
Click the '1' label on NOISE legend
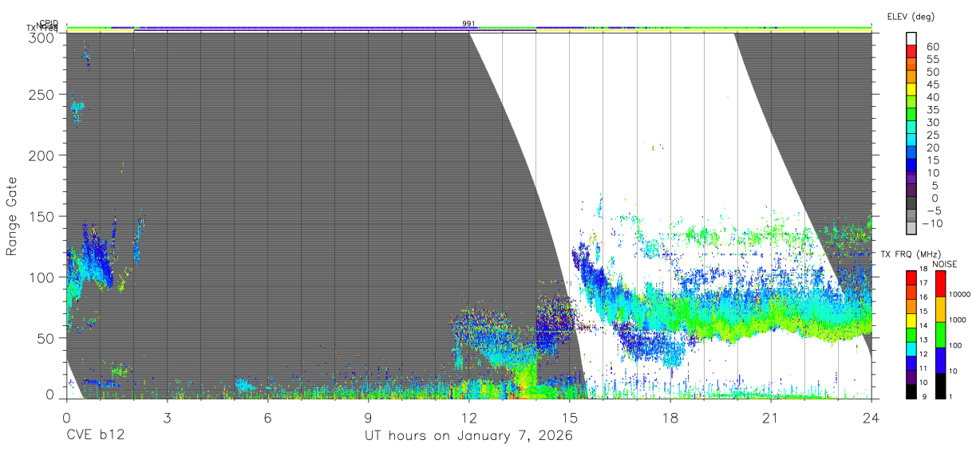pos(950,397)
